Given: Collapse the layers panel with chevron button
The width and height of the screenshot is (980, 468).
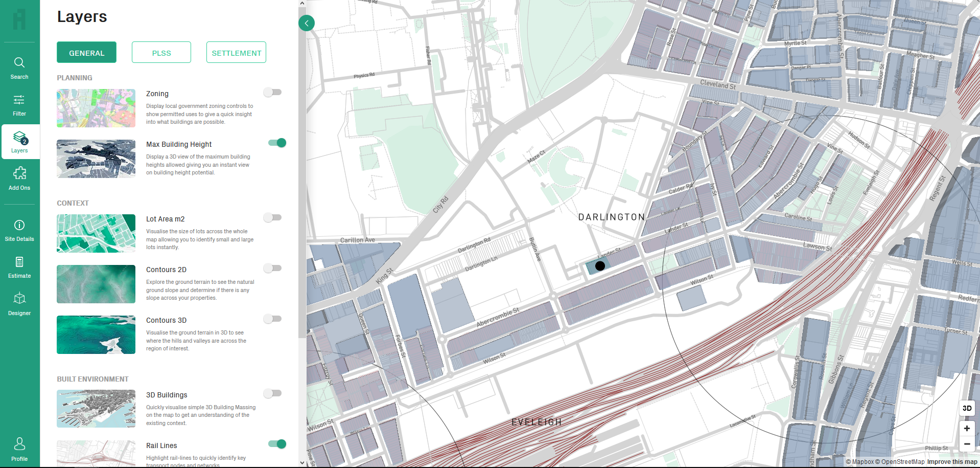Looking at the screenshot, I should [x=307, y=23].
